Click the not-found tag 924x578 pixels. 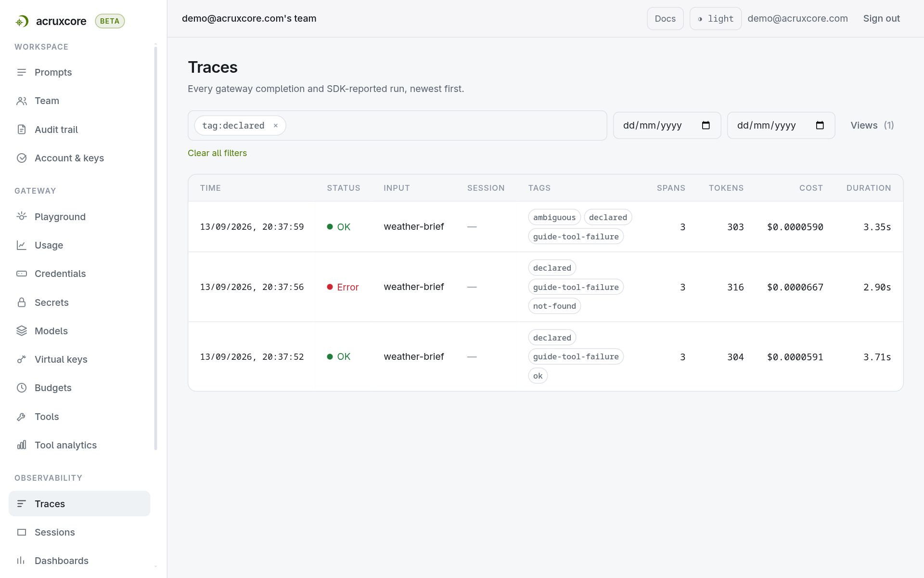[x=554, y=306]
